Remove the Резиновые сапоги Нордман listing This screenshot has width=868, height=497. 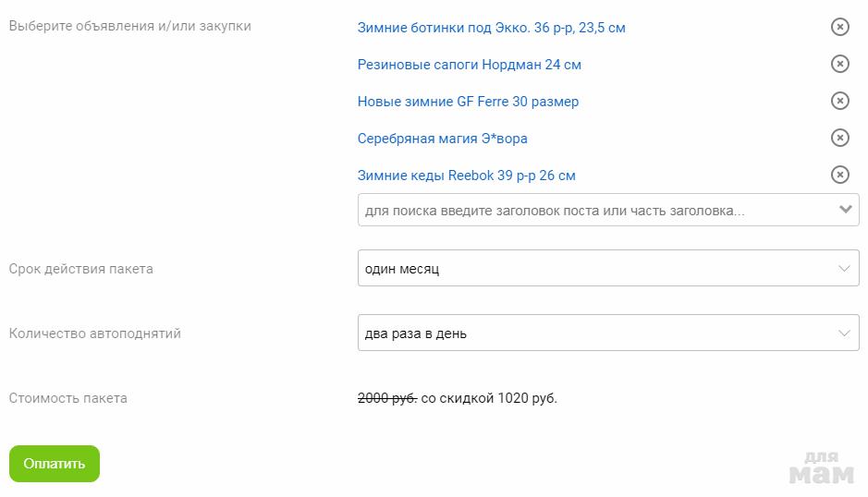[839, 64]
